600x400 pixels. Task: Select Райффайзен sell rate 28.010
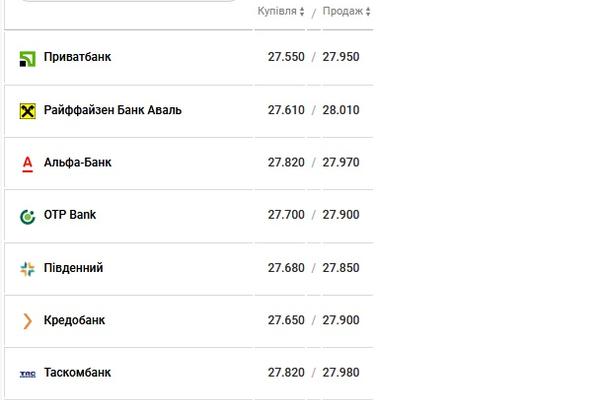click(x=341, y=110)
